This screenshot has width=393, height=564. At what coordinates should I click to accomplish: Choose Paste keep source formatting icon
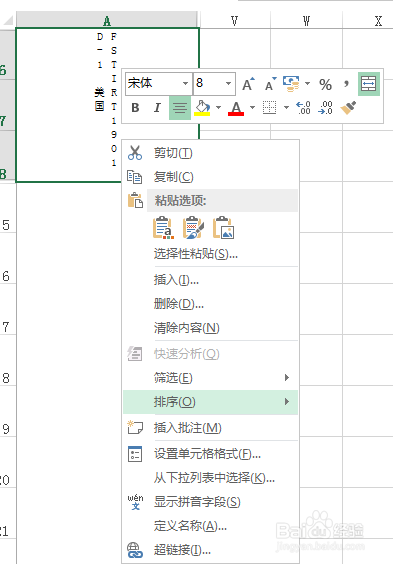[x=163, y=228]
